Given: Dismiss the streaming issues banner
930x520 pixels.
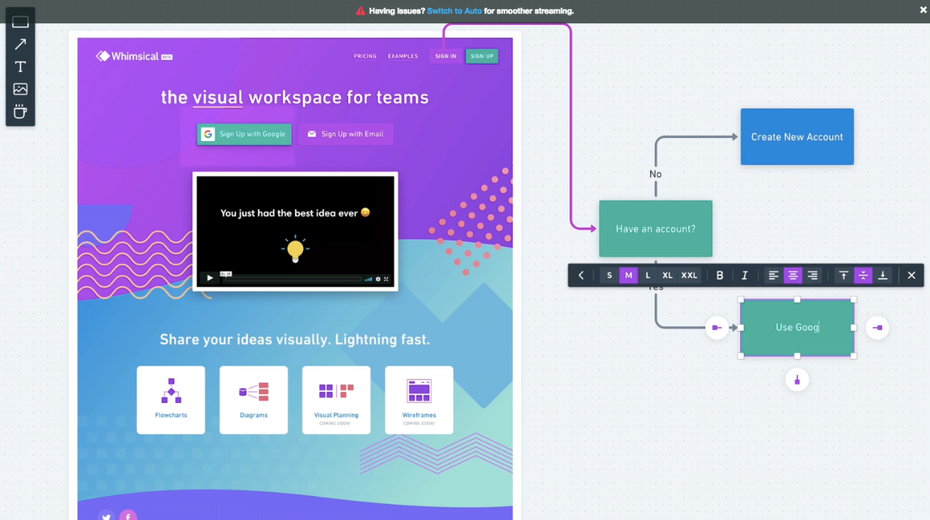Looking at the screenshot, I should click(923, 10).
